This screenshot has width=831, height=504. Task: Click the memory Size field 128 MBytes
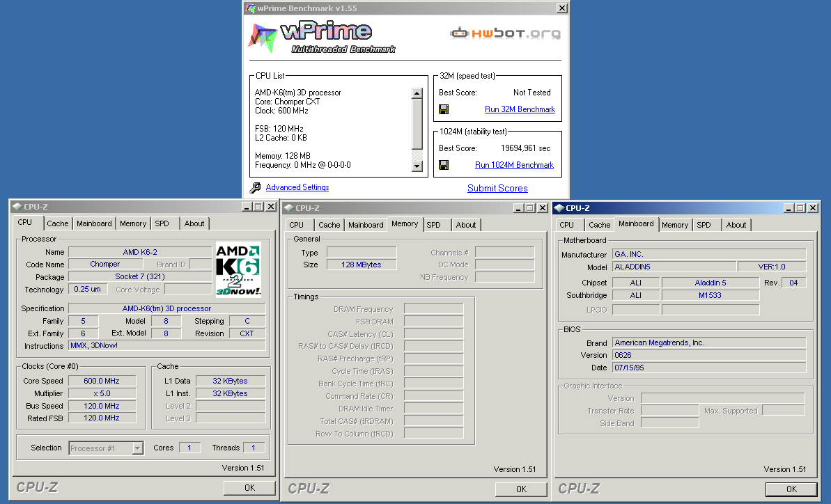(x=362, y=265)
